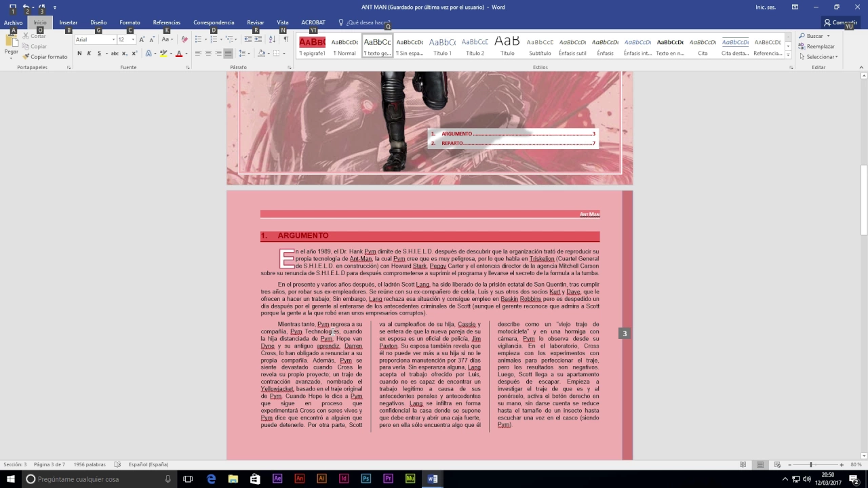This screenshot has height=488, width=868.
Task: Click the Pegar paste icon
Action: point(11,42)
